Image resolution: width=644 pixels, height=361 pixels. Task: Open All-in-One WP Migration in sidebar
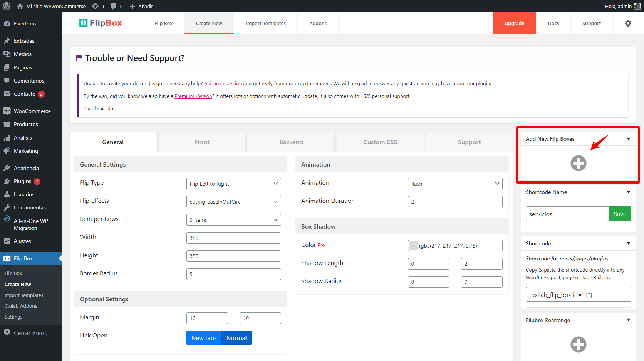click(31, 224)
